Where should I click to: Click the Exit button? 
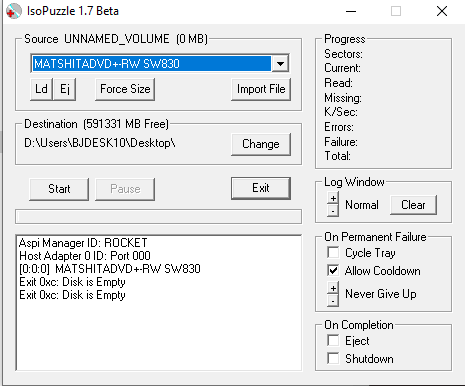(x=261, y=188)
